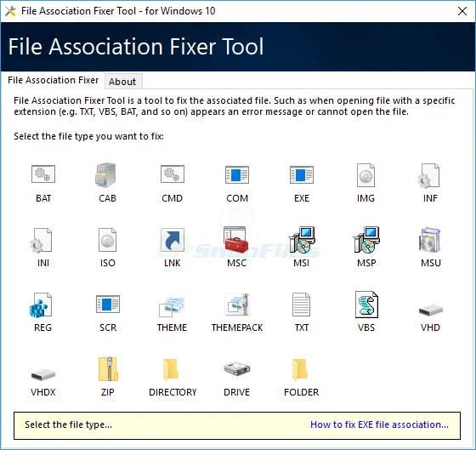Select the INF file type icon

coord(428,175)
